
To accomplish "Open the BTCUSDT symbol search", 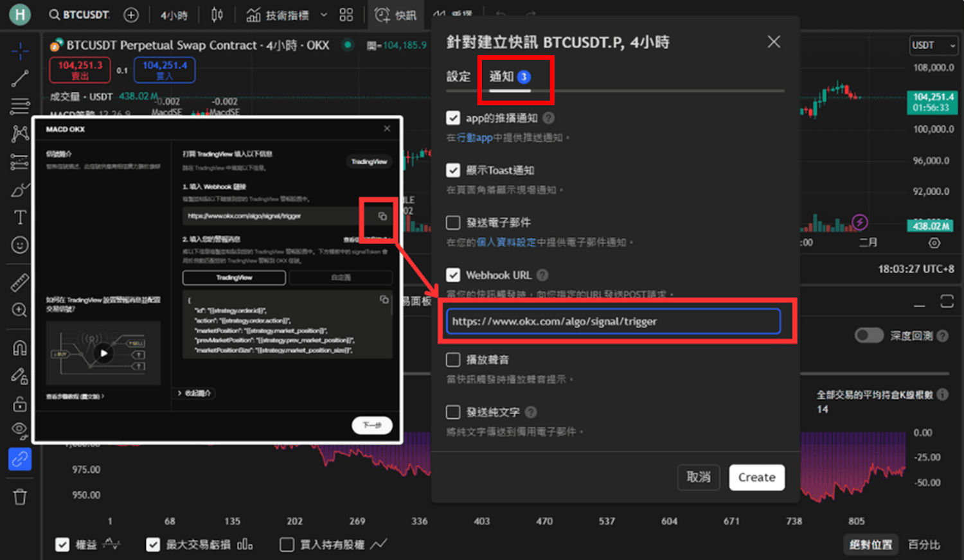I will coord(79,15).
